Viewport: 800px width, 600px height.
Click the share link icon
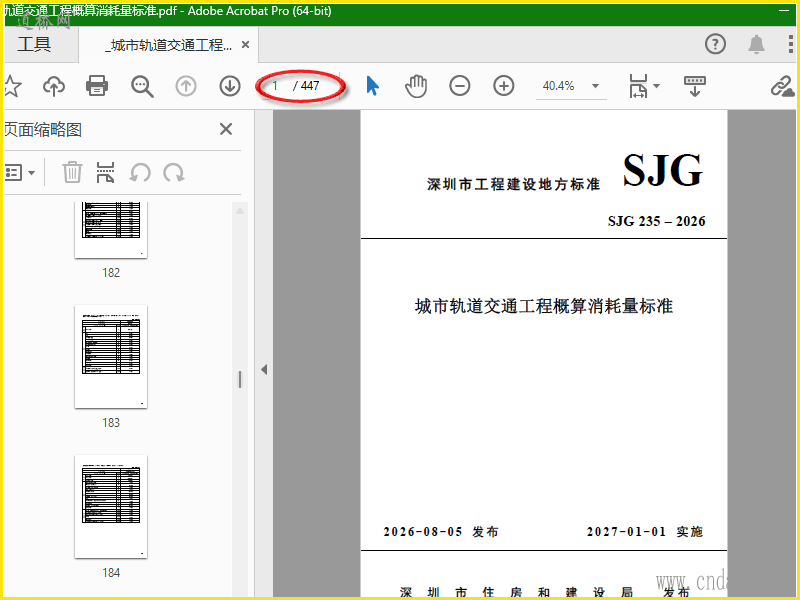[x=782, y=86]
